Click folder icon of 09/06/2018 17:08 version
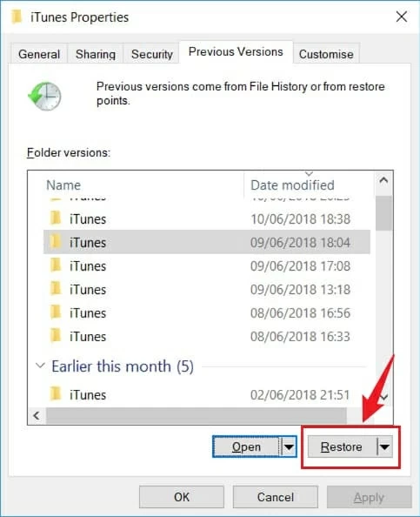Screen dimensions: 420x517 (x=56, y=265)
